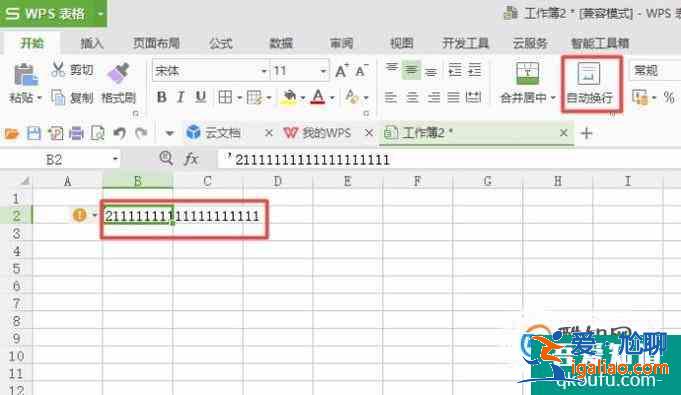Viewport: 681px width, 395px height.
Task: Open the 开发工具 tab
Action: 466,43
